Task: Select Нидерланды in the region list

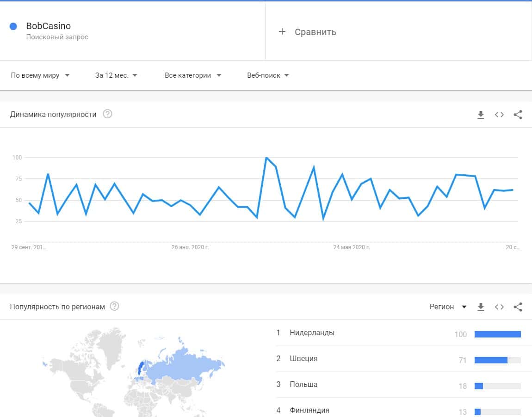Action: pos(312,332)
